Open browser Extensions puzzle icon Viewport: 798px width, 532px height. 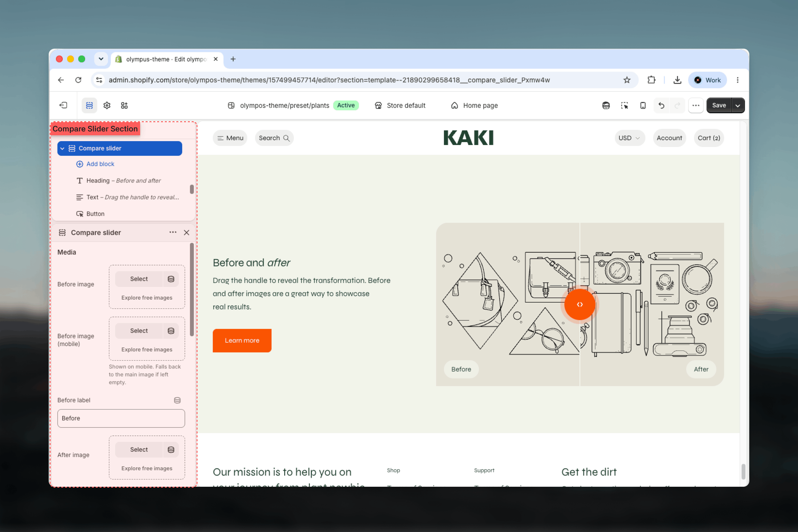coord(651,80)
